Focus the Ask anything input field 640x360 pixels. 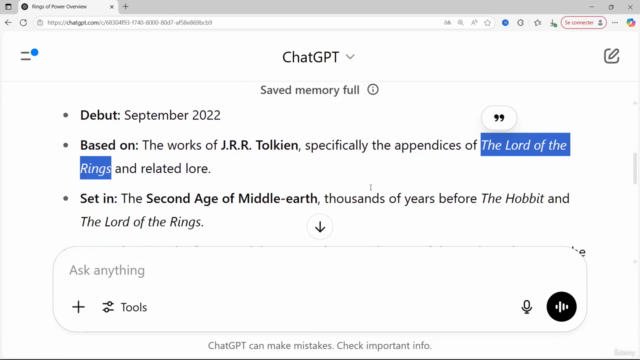pos(320,270)
